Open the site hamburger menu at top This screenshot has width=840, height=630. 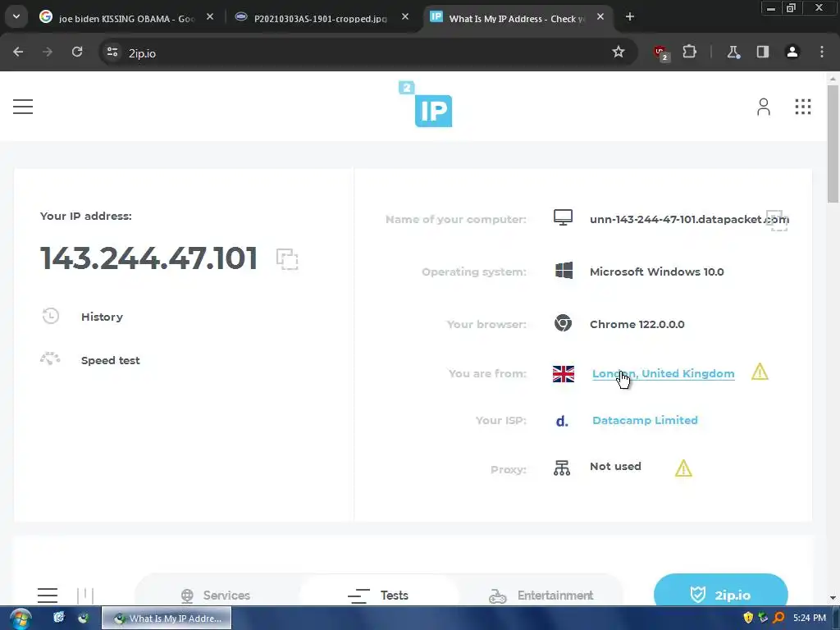click(23, 107)
